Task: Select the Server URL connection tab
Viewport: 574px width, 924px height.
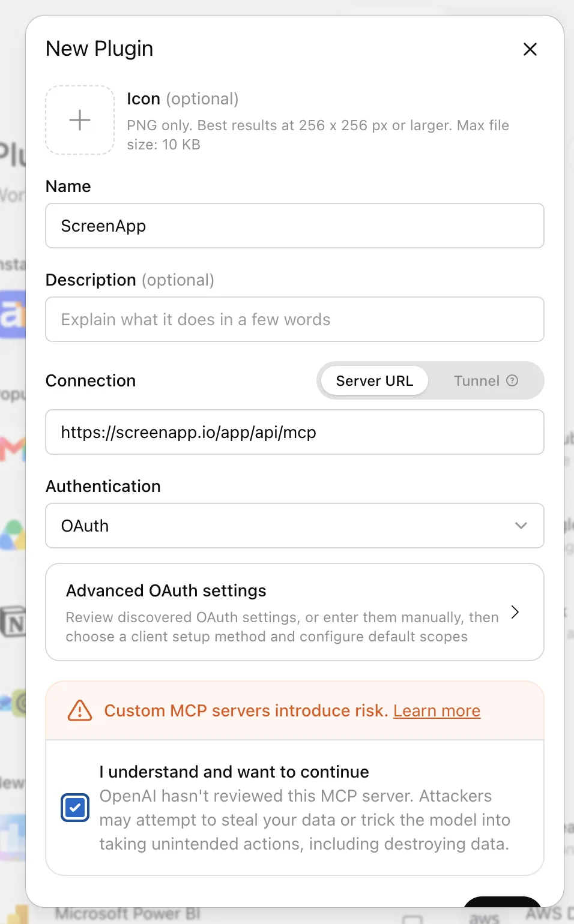Action: tap(375, 381)
